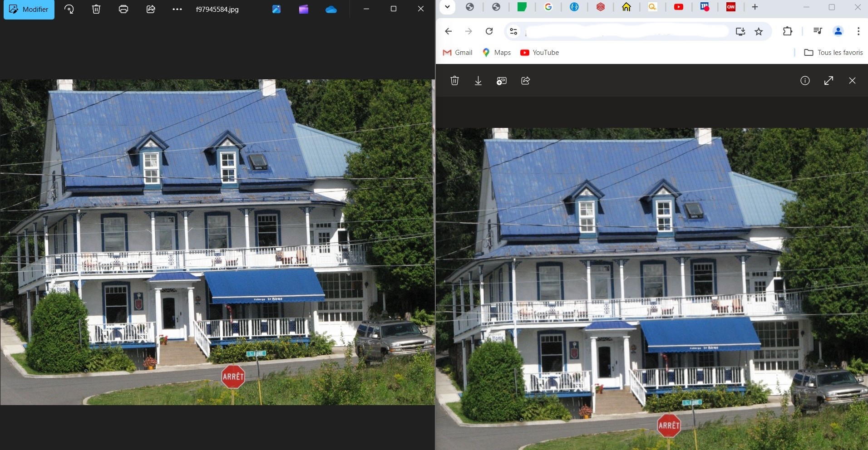Switch to the YouTube tab in Chrome
Image resolution: width=868 pixels, height=450 pixels.
pos(679,7)
